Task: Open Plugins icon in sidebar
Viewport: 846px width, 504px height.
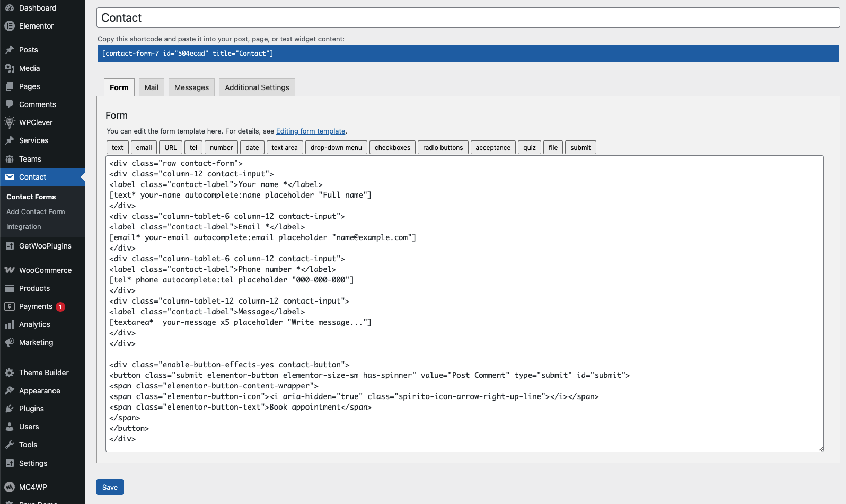Action: 10,409
